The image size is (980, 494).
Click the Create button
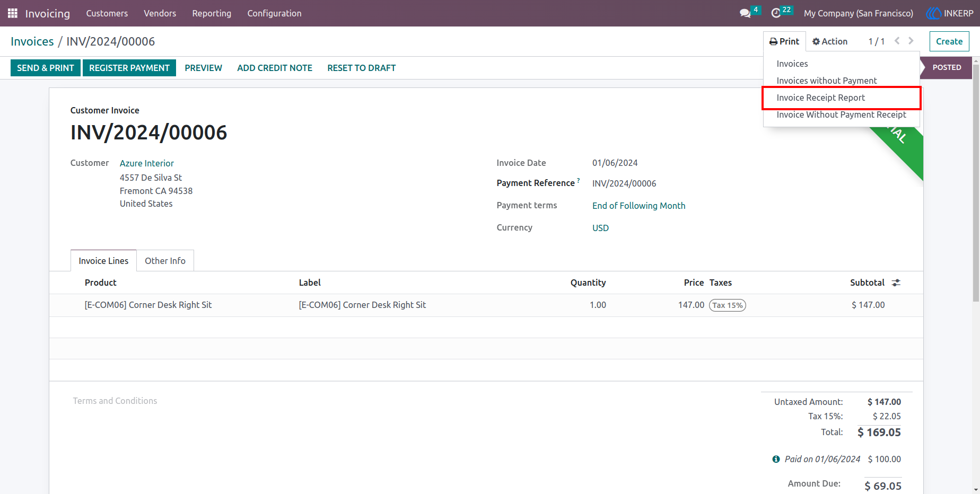[949, 41]
